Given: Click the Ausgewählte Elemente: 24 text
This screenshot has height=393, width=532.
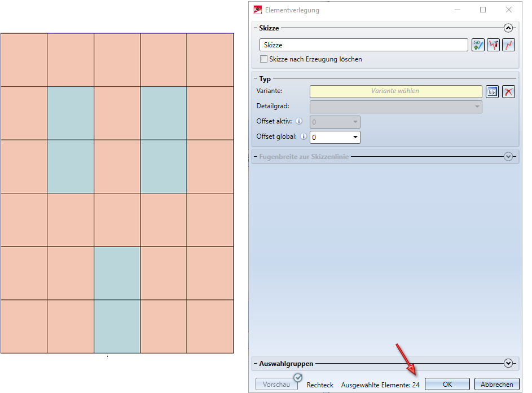Looking at the screenshot, I should [x=380, y=385].
